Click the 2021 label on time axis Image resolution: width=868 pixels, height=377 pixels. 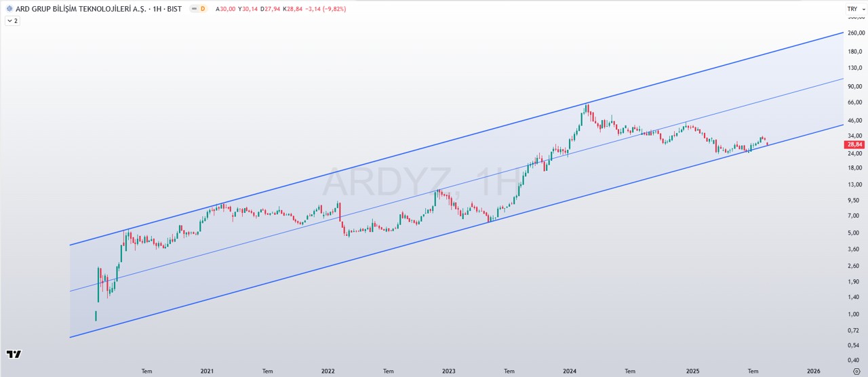pyautogui.click(x=208, y=371)
